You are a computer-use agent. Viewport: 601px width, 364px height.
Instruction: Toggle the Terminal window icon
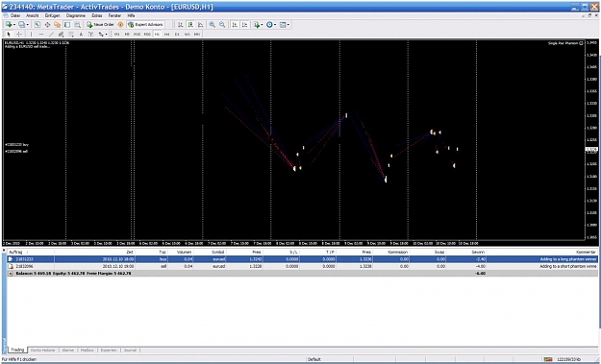(x=67, y=25)
